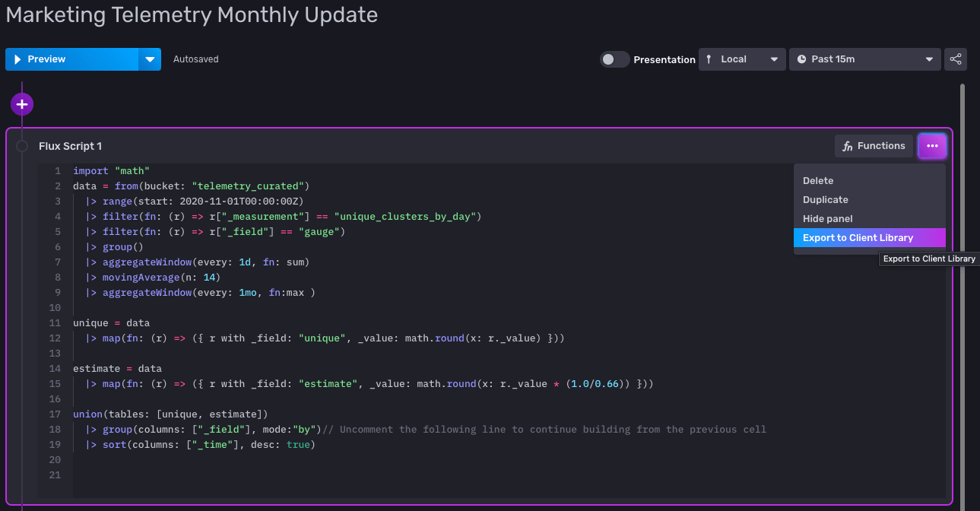This screenshot has height=511, width=980.
Task: Open the Functions browser
Action: click(874, 146)
